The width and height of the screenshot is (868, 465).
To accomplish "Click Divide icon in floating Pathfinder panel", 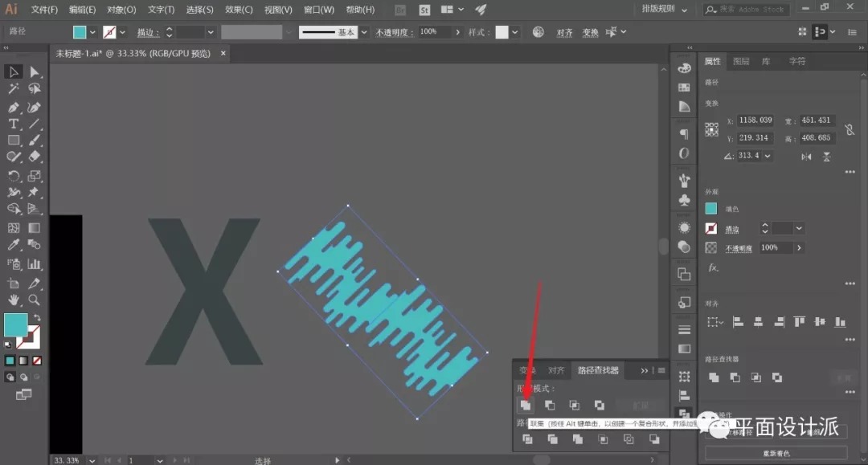I will tap(527, 439).
